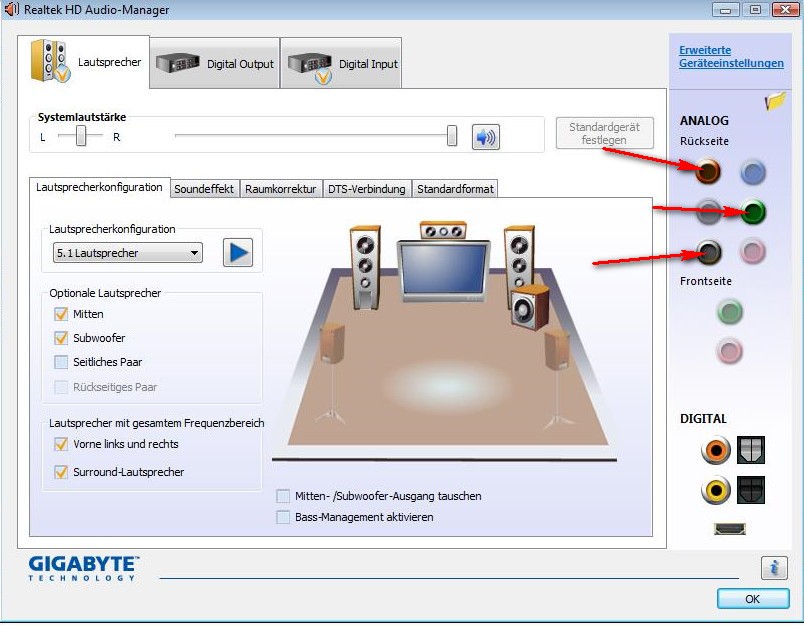The image size is (804, 626).
Task: Close the Realtek HD Audio-Manager window
Action: (785, 9)
